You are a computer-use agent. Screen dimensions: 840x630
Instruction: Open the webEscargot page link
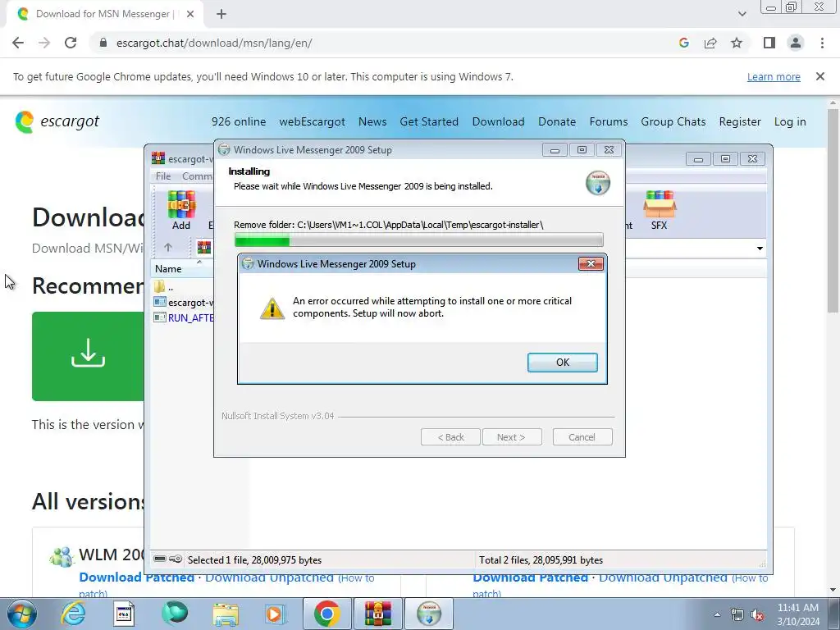pyautogui.click(x=312, y=121)
